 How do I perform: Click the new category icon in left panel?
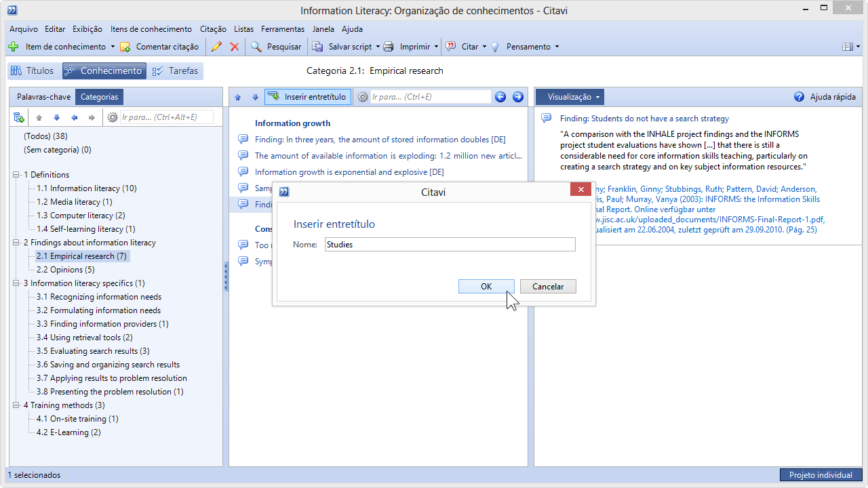click(19, 118)
